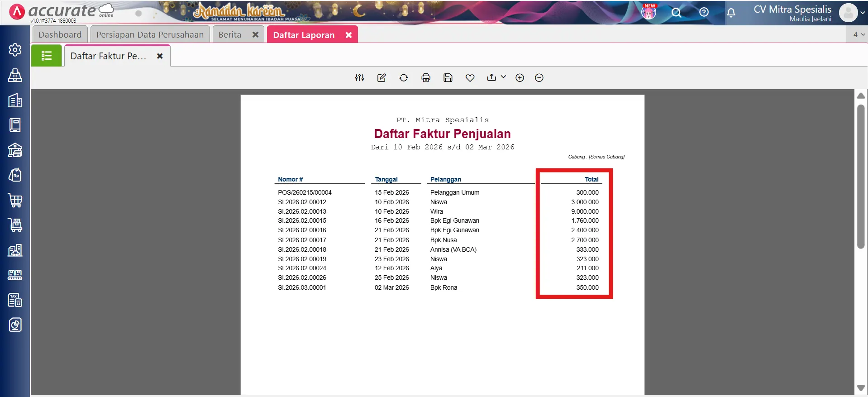This screenshot has height=397, width=868.
Task: Refresh the sales invoice report
Action: pyautogui.click(x=404, y=78)
